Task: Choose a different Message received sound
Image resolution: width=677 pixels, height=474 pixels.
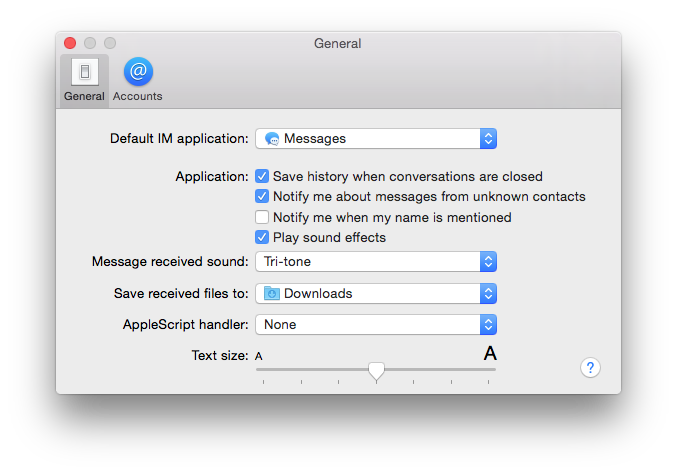Action: [x=376, y=262]
